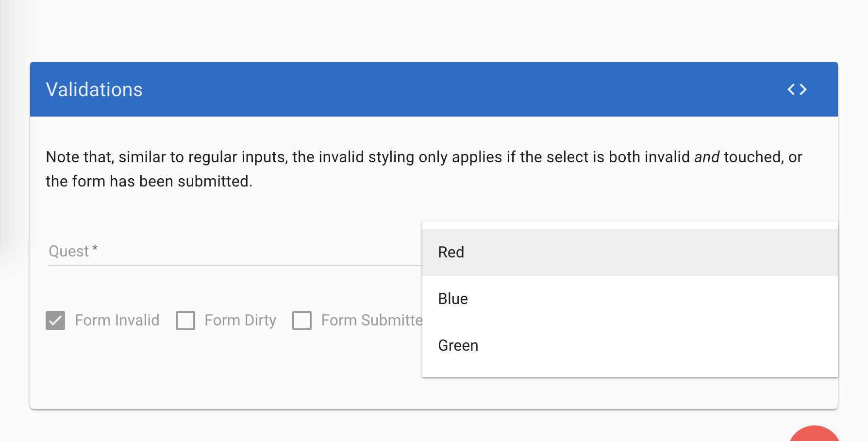Enable the Form Submitted checkbox
This screenshot has height=441, width=868.
pos(302,320)
